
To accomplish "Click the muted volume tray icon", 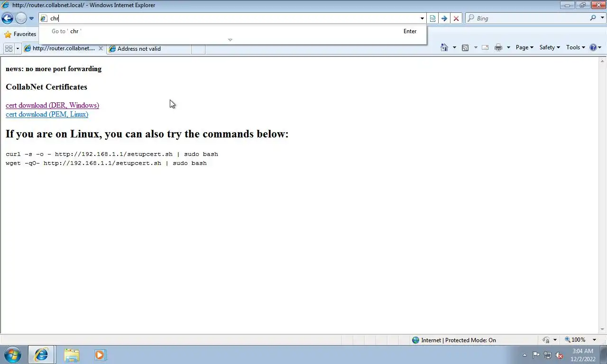I will click(560, 355).
